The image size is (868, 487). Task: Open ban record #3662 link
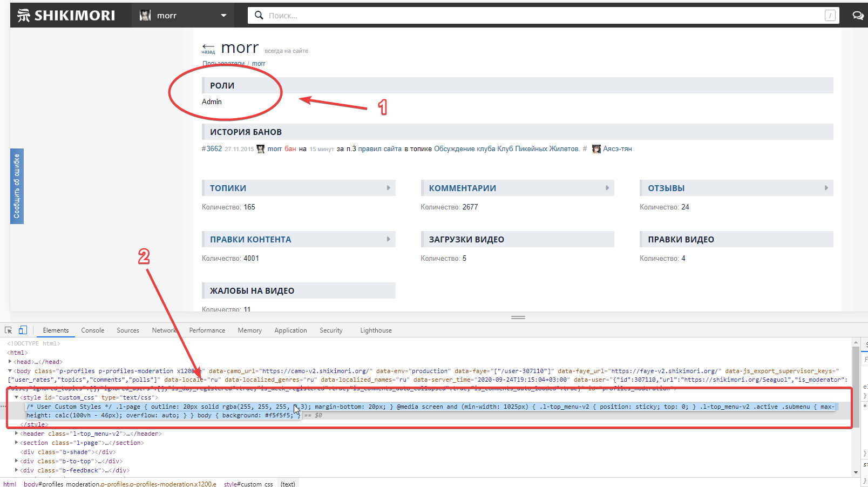(x=212, y=149)
